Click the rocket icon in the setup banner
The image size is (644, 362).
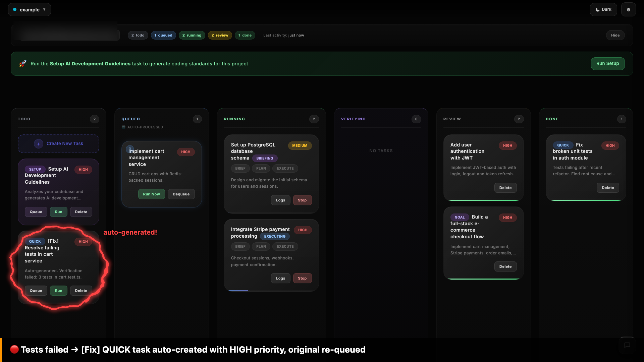pos(22,63)
